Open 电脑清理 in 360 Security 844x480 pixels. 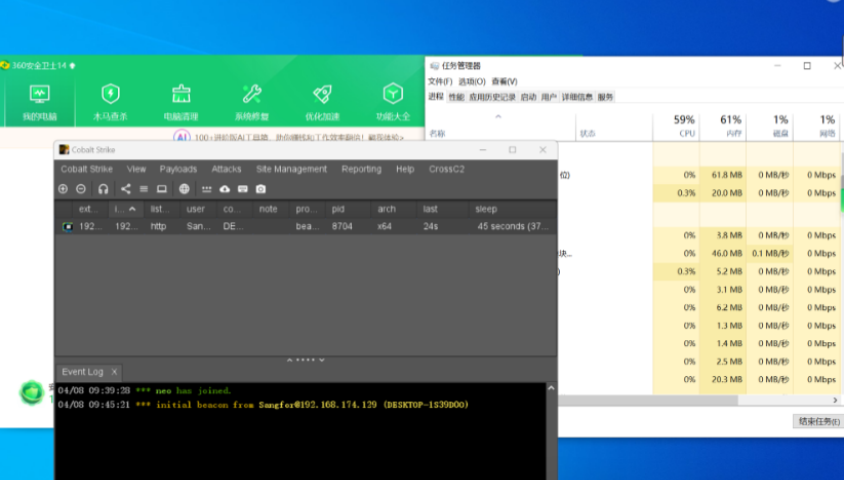pyautogui.click(x=181, y=103)
